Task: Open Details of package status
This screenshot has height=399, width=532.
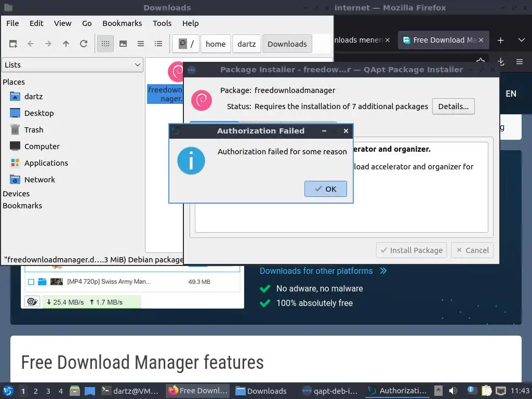Action: click(x=453, y=107)
